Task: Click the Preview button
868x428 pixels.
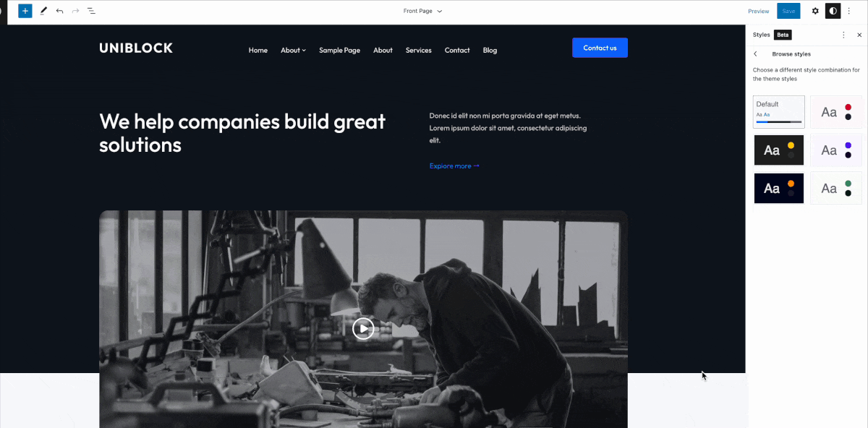Action: (759, 11)
